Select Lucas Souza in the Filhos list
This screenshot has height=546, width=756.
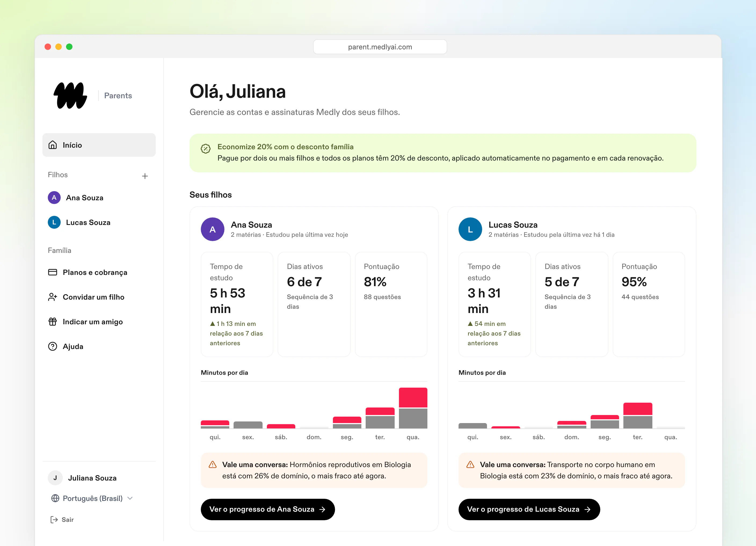coord(99,222)
